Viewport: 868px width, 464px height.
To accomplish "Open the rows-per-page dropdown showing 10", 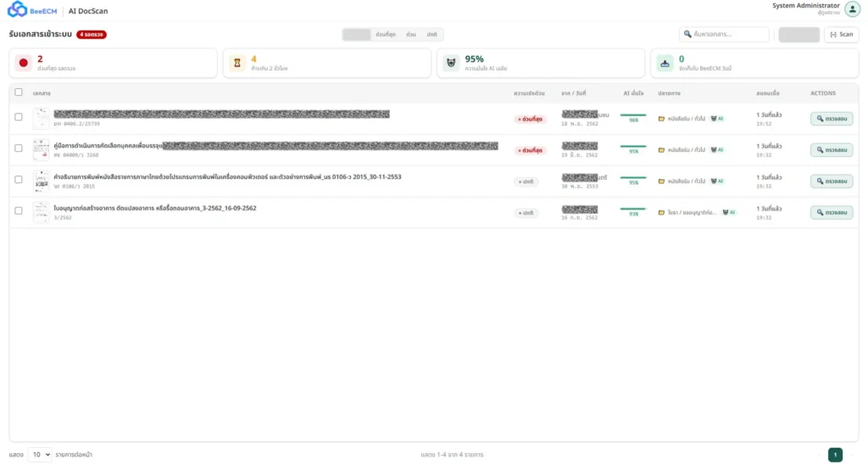I will (x=40, y=455).
